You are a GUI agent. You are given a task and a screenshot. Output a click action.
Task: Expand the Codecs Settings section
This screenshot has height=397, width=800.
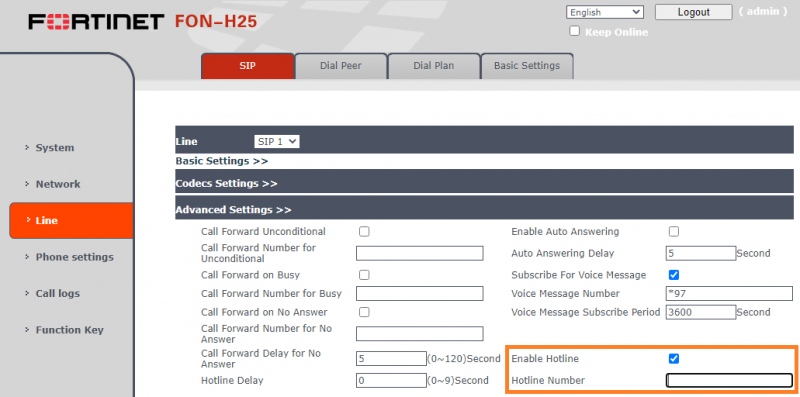click(226, 183)
